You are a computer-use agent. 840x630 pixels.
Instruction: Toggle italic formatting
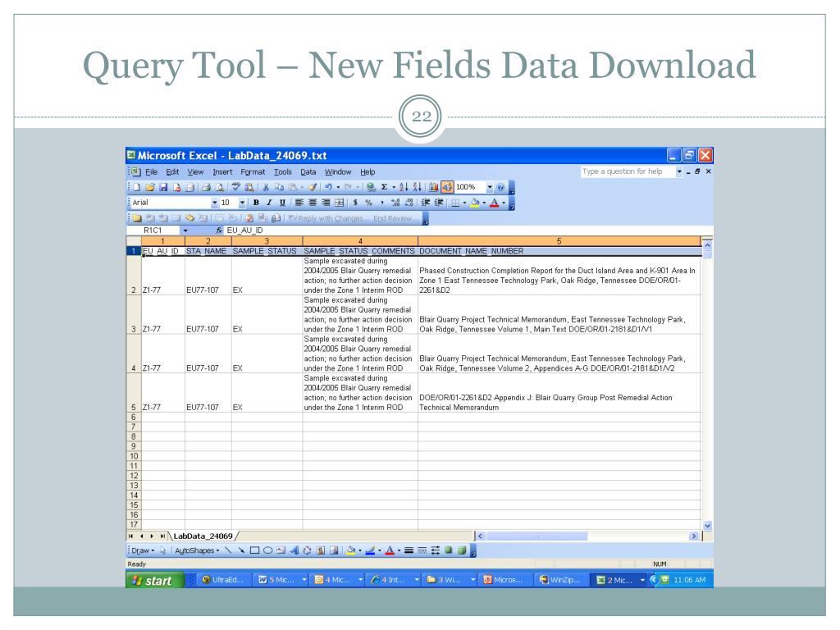tap(269, 203)
